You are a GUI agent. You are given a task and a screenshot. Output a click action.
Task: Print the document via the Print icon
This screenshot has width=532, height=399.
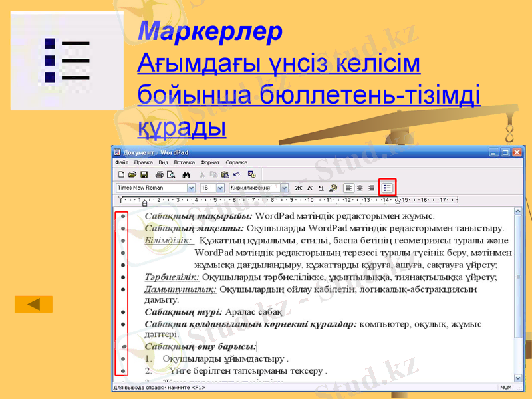(159, 174)
